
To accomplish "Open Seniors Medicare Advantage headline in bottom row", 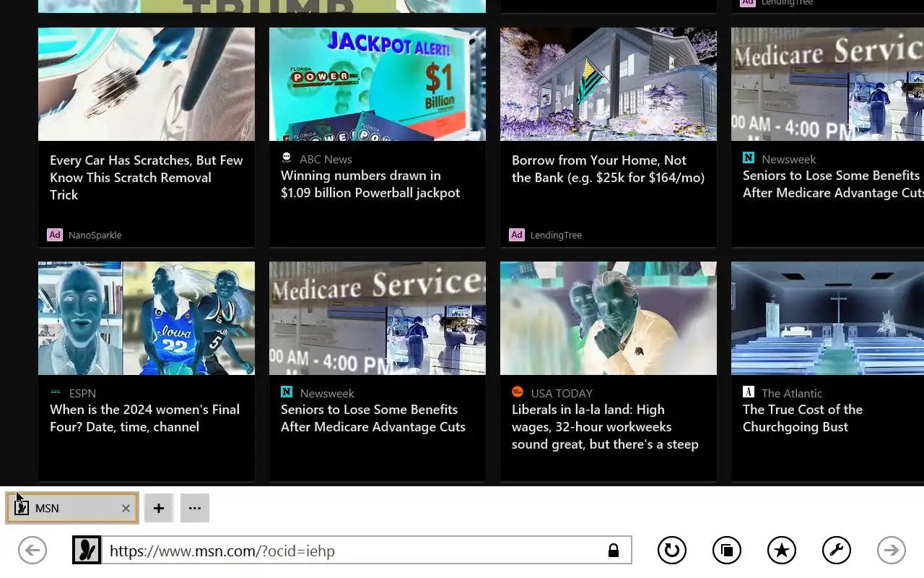I will click(373, 418).
